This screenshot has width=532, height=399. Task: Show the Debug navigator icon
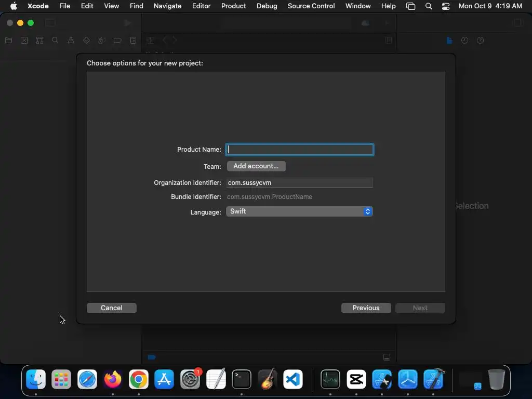pyautogui.click(x=101, y=41)
